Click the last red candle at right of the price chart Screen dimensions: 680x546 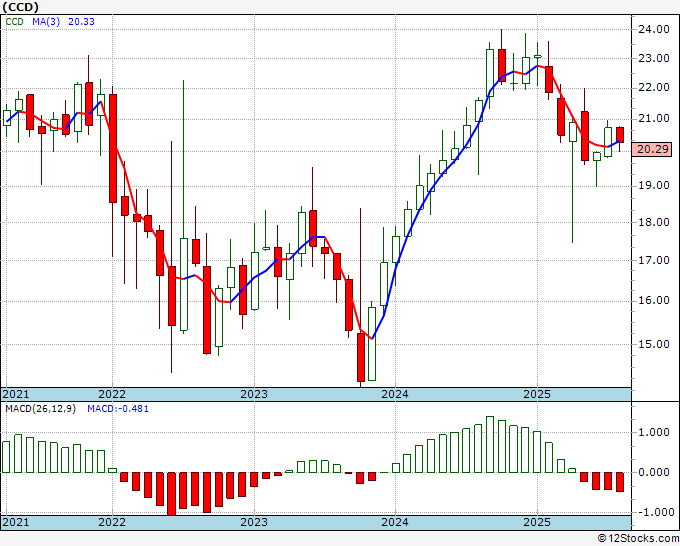[x=620, y=135]
